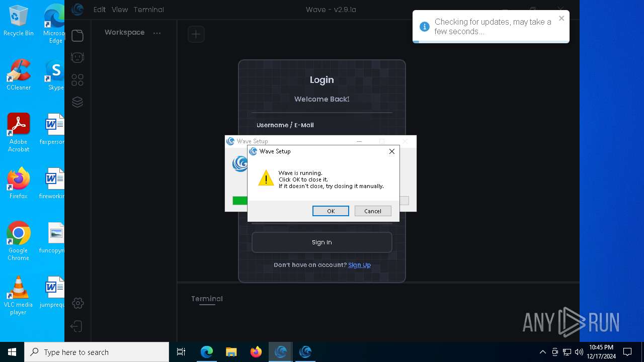644x362 pixels.
Task: Open the View menu in Wave
Action: (120, 10)
